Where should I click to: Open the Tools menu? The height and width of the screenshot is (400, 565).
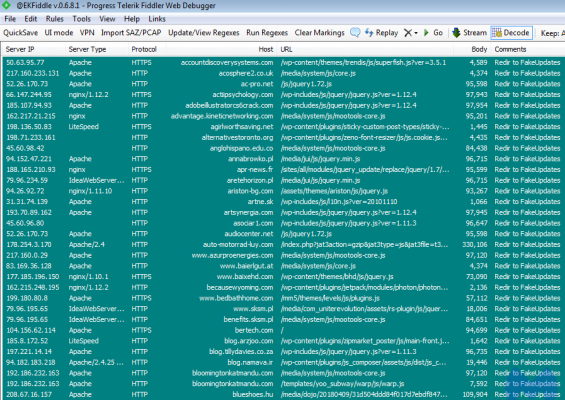point(81,19)
